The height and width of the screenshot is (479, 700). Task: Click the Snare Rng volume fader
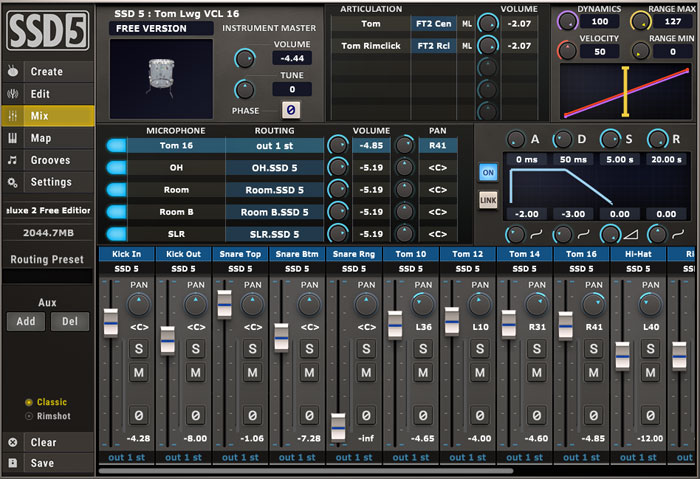338,427
